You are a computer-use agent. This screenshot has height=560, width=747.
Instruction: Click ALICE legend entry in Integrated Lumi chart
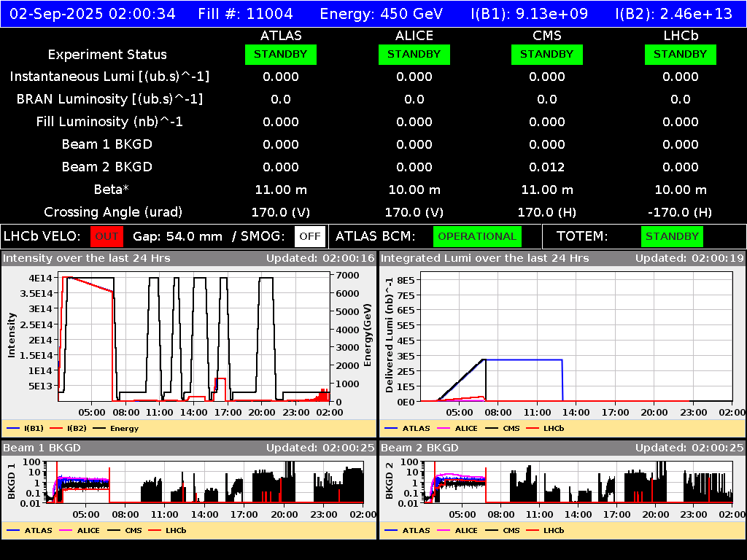point(457,429)
